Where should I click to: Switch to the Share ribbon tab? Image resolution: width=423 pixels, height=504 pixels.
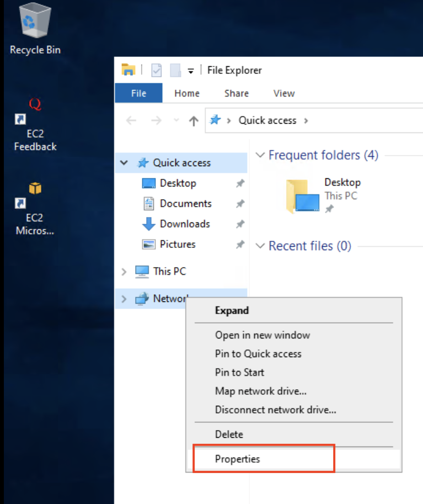(237, 93)
